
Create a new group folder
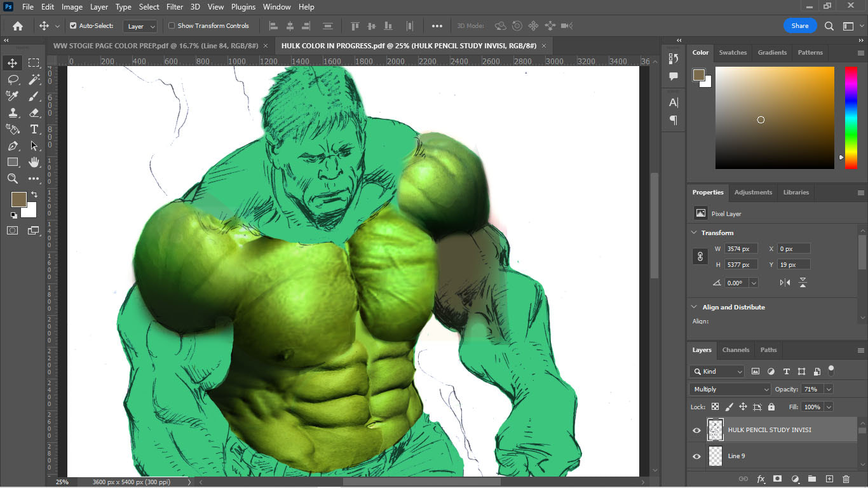pyautogui.click(x=811, y=478)
